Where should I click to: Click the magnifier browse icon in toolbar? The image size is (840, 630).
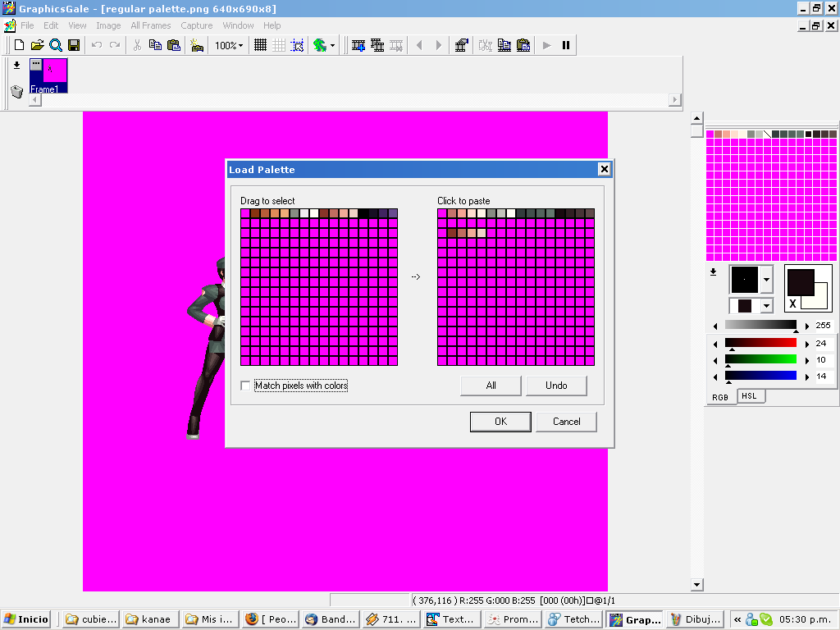pyautogui.click(x=56, y=45)
